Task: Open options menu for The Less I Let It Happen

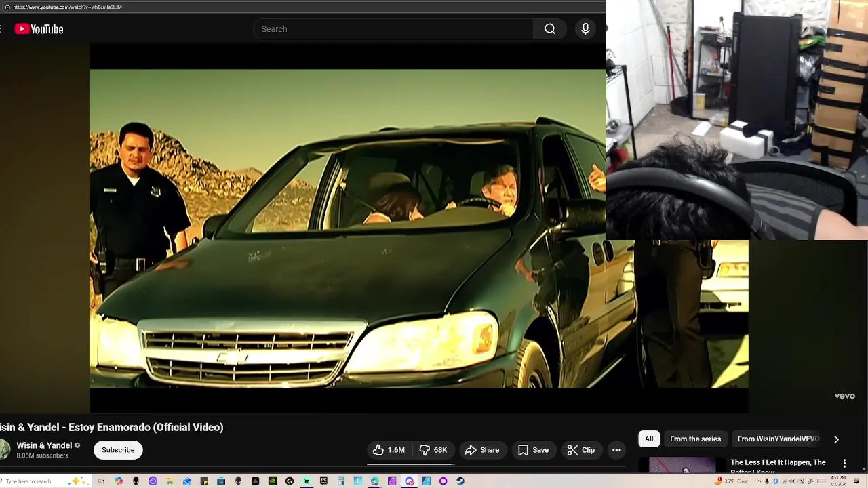Action: click(844, 464)
